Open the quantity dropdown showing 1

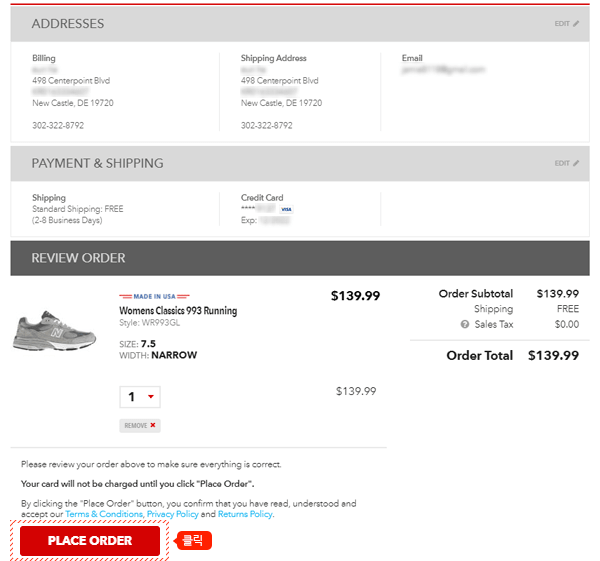click(x=139, y=397)
